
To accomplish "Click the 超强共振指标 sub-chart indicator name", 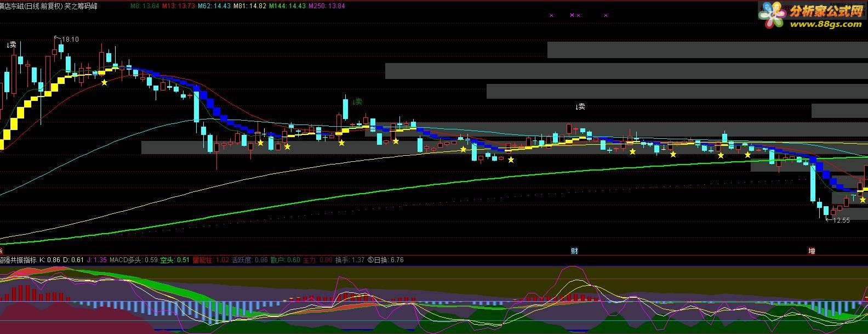I will tap(18, 260).
